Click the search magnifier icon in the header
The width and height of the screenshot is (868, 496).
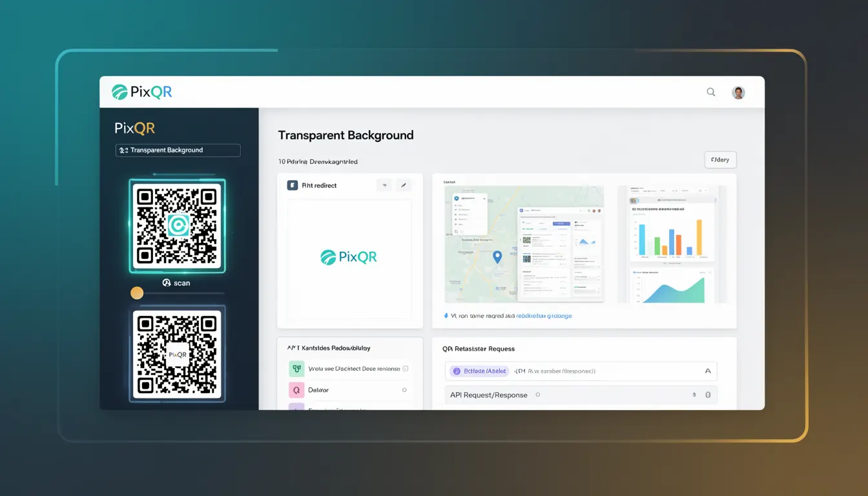(x=711, y=92)
